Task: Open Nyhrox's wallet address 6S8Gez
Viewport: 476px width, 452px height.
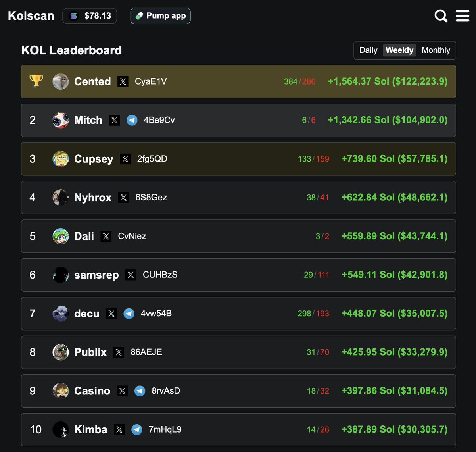Action: [x=151, y=198]
